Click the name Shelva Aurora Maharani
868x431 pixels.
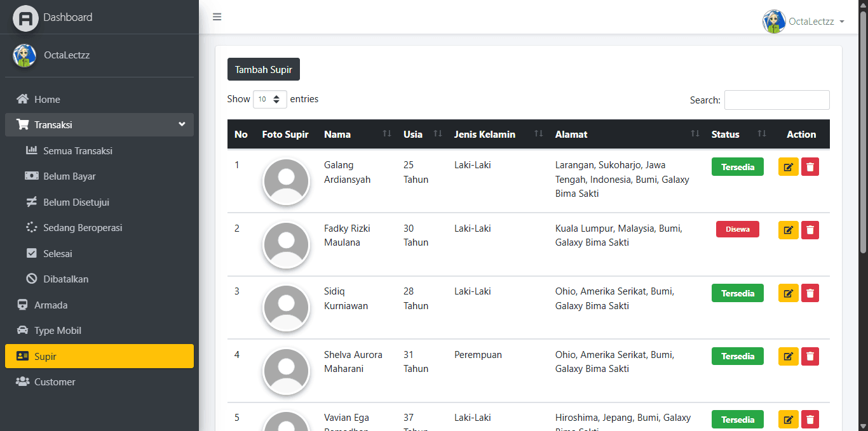(x=353, y=362)
